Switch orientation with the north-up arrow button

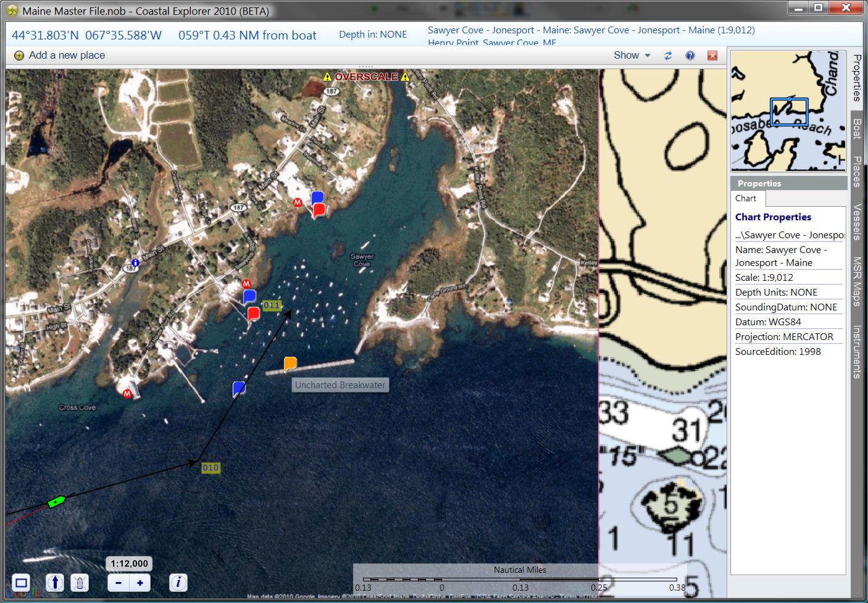[55, 583]
